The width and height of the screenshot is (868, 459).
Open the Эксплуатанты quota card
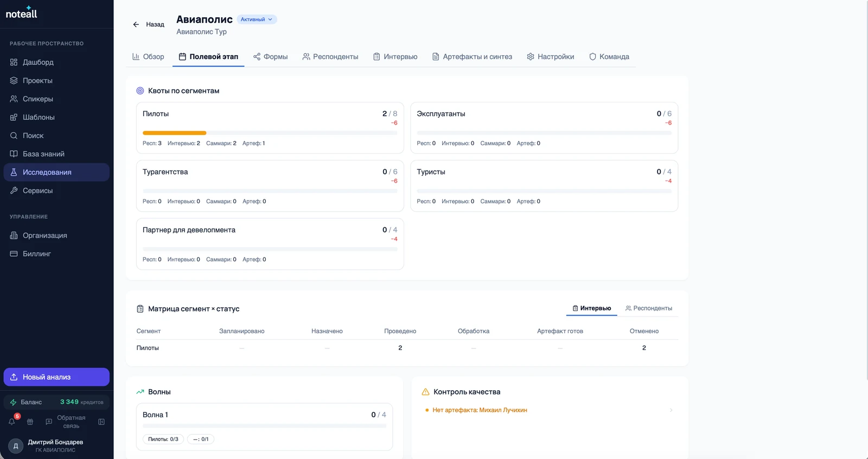pyautogui.click(x=544, y=128)
